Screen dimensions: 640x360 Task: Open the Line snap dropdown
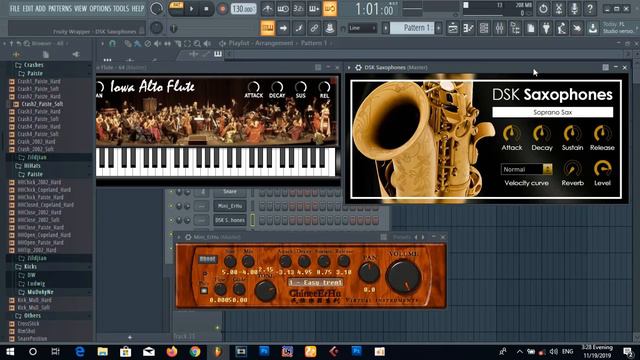point(362,28)
